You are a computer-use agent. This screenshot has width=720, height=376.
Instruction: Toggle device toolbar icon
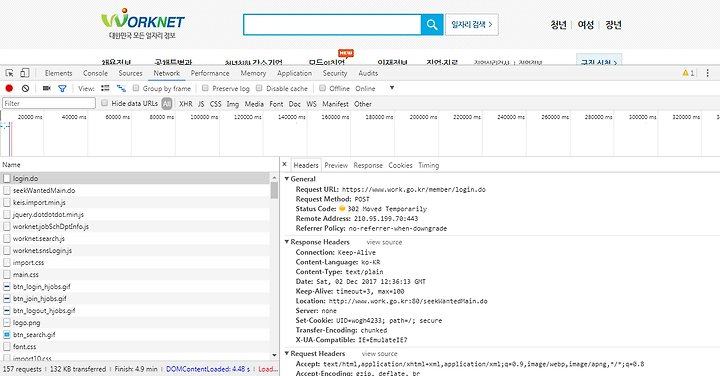tap(25, 73)
